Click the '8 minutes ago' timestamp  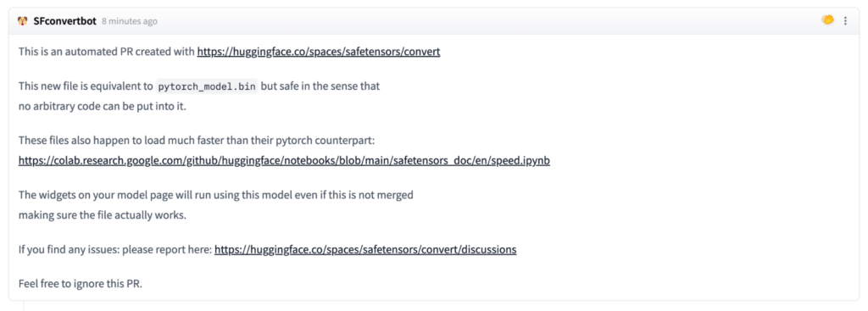point(130,21)
